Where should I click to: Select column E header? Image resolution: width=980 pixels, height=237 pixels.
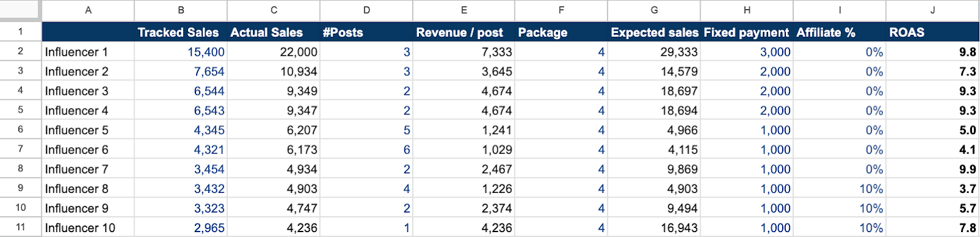coord(464,10)
